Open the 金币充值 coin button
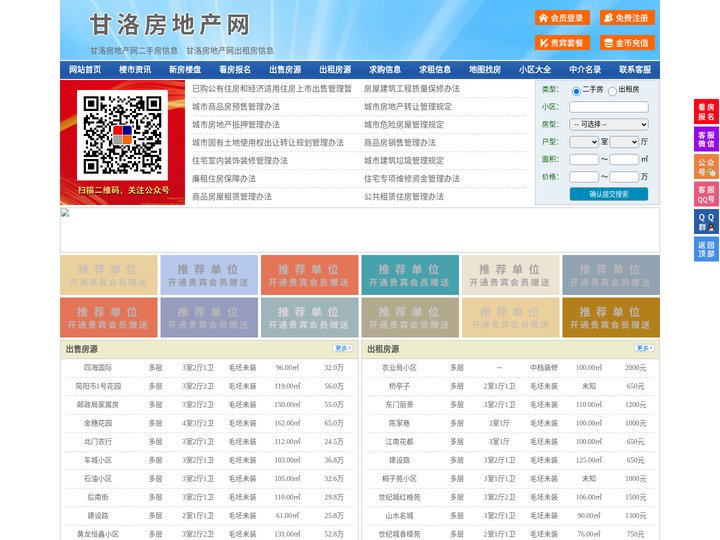Viewport: 720px width, 540px height. click(x=627, y=43)
